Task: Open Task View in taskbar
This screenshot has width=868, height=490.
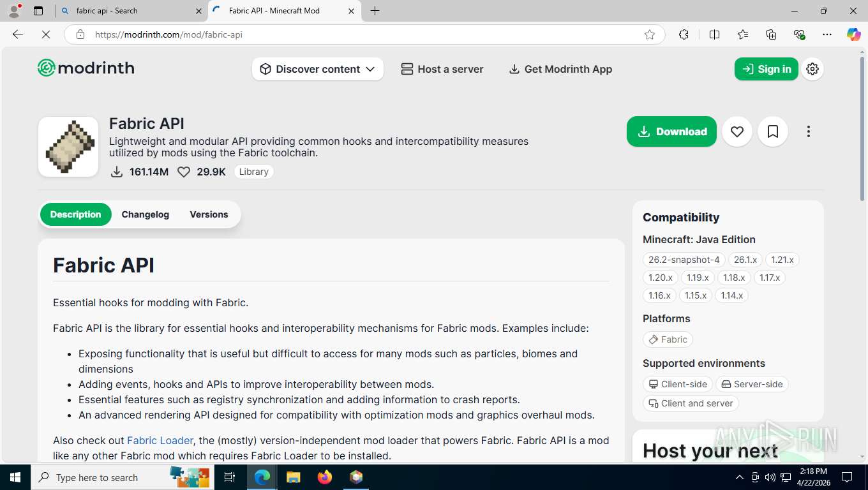Action: coord(230,477)
